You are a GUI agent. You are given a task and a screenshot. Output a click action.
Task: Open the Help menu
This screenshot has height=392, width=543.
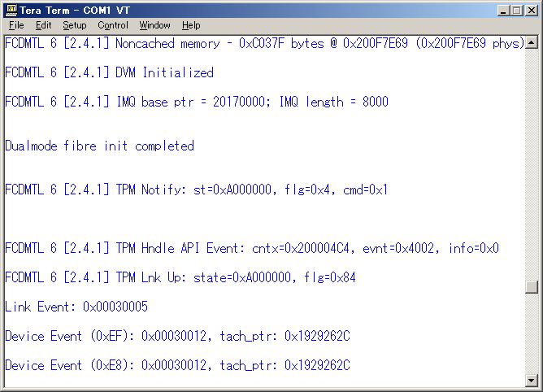click(x=191, y=25)
